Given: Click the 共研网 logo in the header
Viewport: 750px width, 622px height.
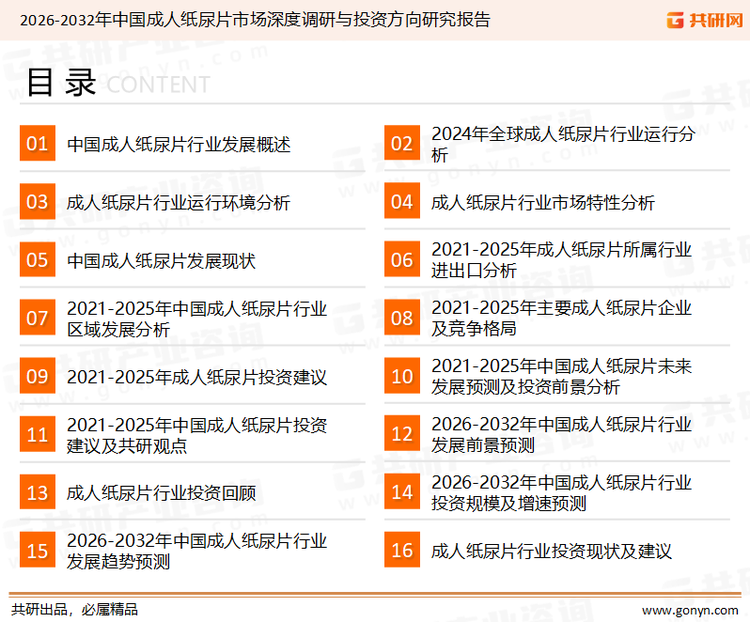Looking at the screenshot, I should point(705,20).
